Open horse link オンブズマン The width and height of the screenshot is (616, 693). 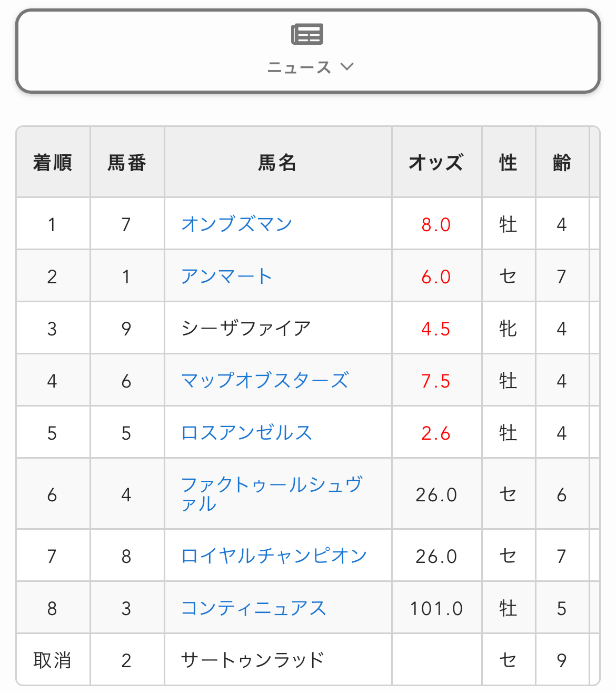[236, 224]
